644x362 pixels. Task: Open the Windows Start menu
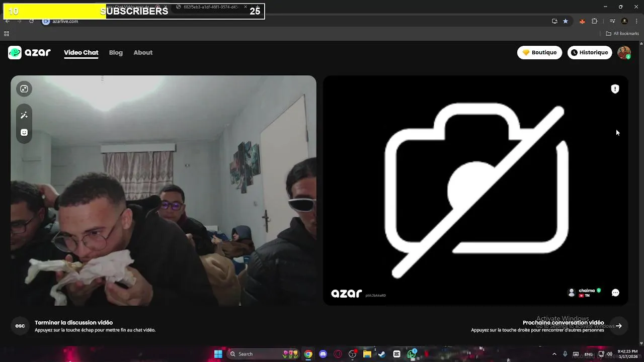click(218, 354)
